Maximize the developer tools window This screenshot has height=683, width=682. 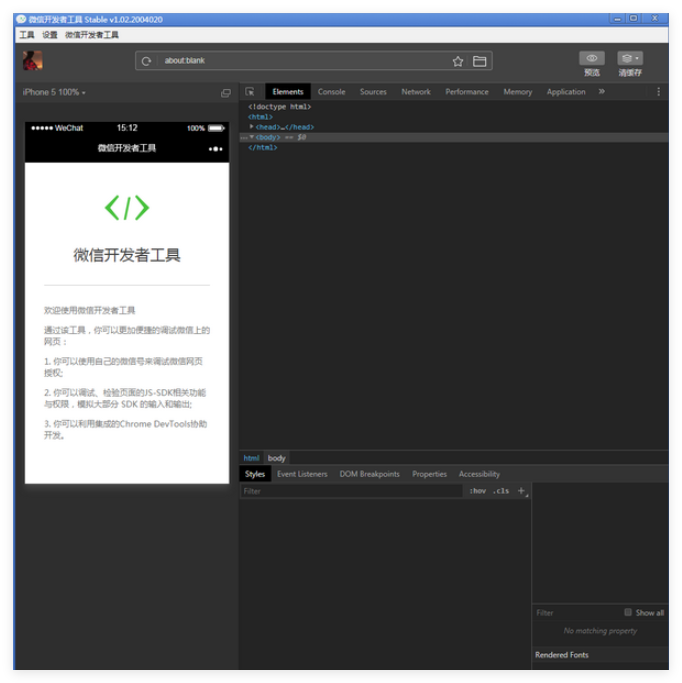(x=633, y=18)
